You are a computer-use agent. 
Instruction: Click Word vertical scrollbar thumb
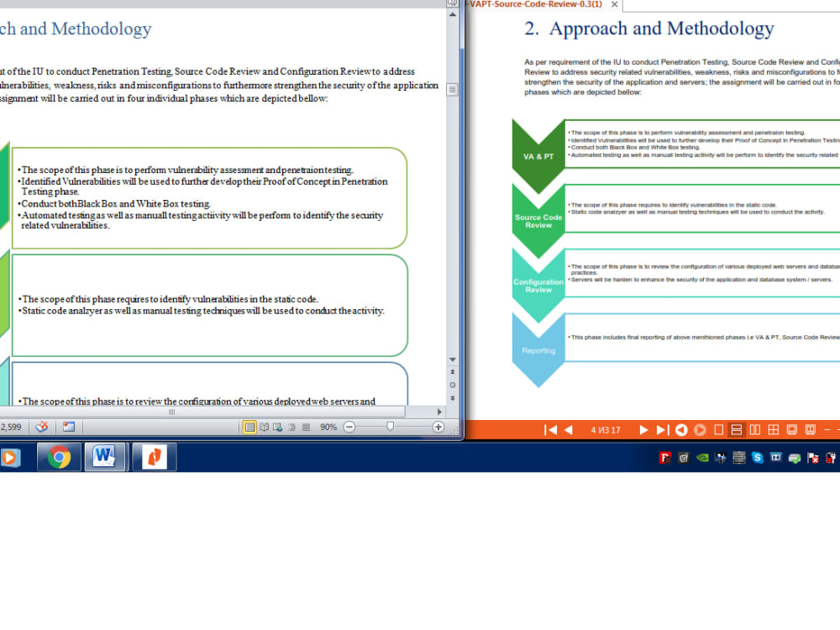tap(453, 90)
